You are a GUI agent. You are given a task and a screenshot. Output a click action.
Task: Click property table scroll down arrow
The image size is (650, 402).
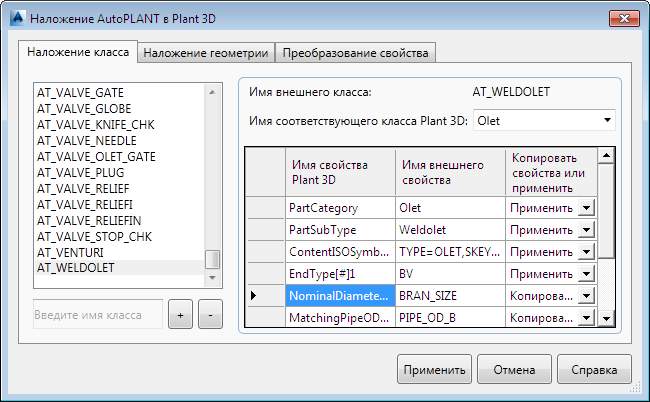(606, 319)
